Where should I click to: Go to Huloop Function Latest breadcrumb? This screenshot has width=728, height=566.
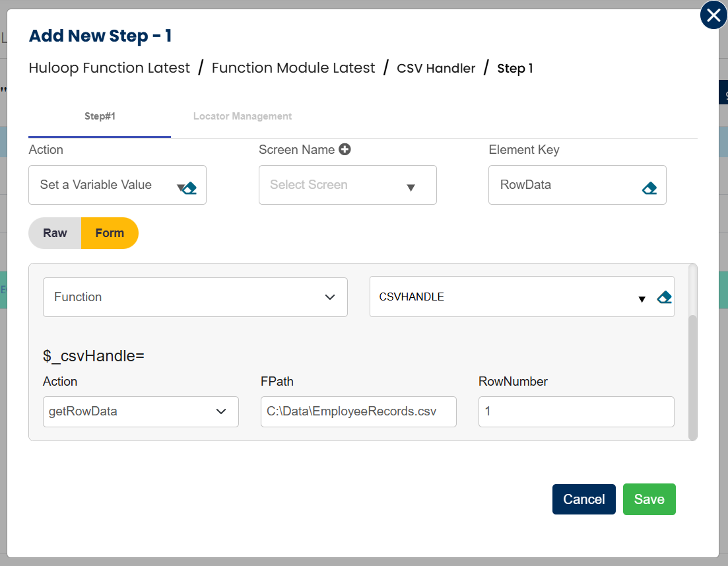coord(109,68)
